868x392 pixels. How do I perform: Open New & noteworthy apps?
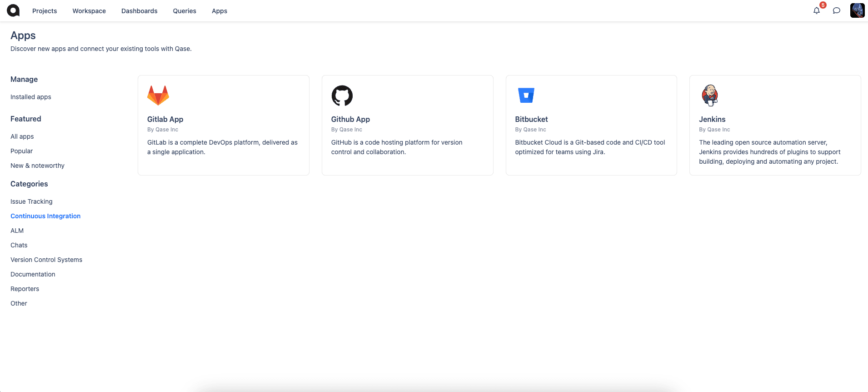tap(38, 166)
